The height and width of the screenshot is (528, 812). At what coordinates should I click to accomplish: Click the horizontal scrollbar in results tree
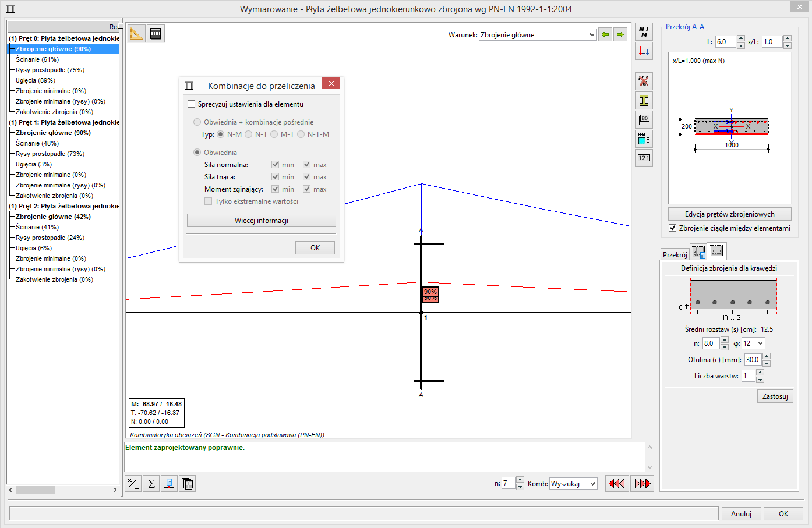coord(36,490)
